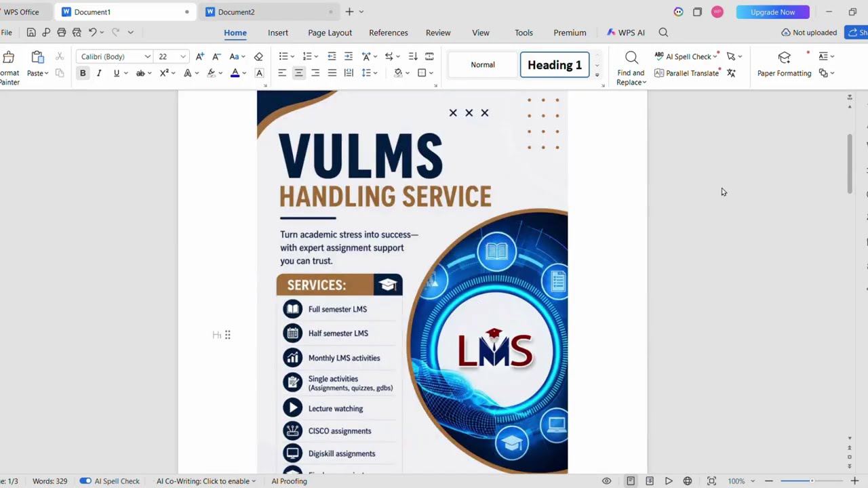Open the Page Layout ribbon tab

tap(330, 33)
